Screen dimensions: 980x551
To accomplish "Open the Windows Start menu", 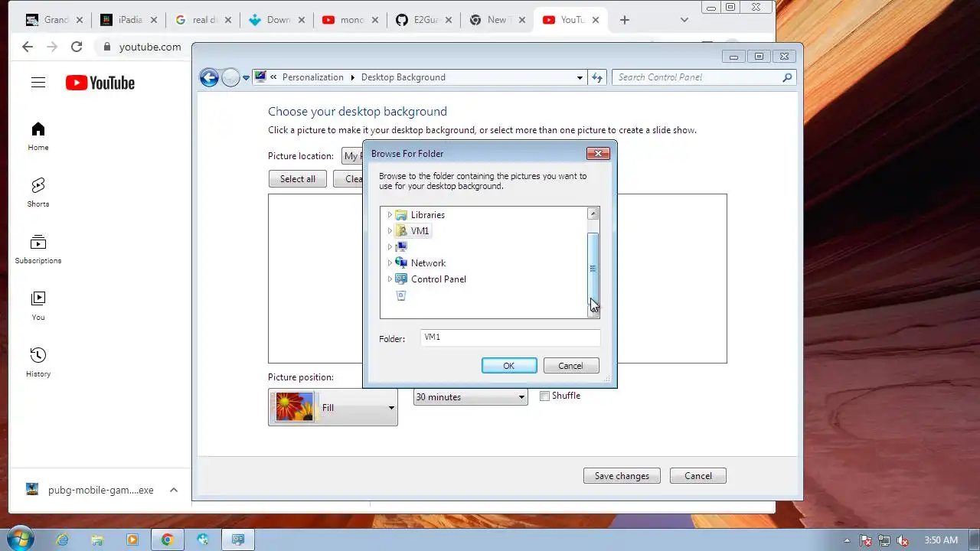I will click(21, 540).
